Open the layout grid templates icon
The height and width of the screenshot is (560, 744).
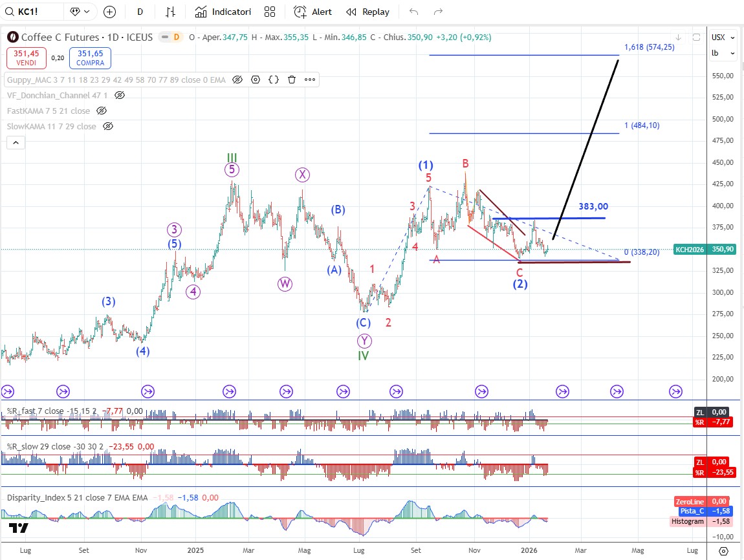[270, 12]
